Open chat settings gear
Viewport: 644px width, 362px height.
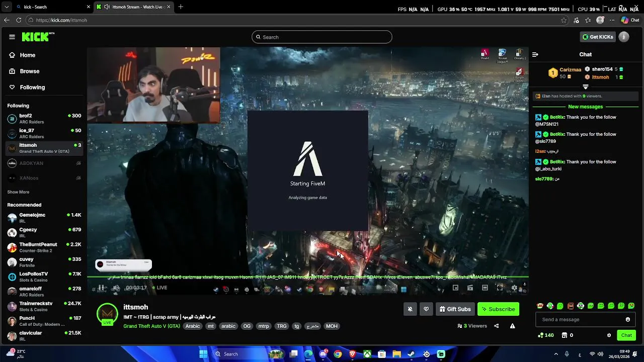coord(609,335)
